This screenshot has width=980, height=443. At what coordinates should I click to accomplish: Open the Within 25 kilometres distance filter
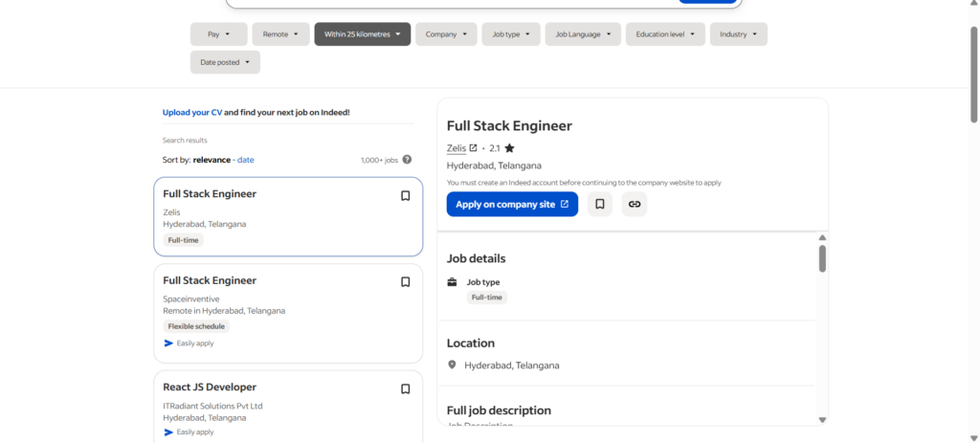[x=362, y=34]
